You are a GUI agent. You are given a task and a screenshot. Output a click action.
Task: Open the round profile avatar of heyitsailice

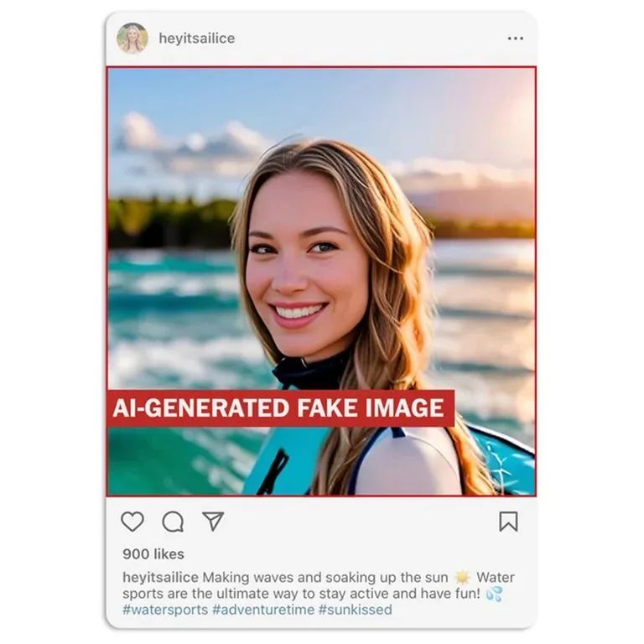point(132,39)
